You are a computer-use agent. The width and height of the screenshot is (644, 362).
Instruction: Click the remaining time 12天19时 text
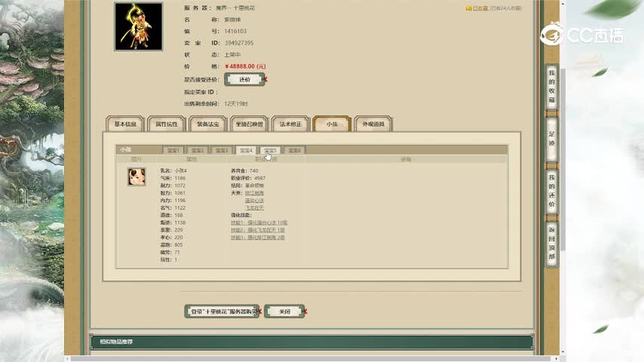236,104
